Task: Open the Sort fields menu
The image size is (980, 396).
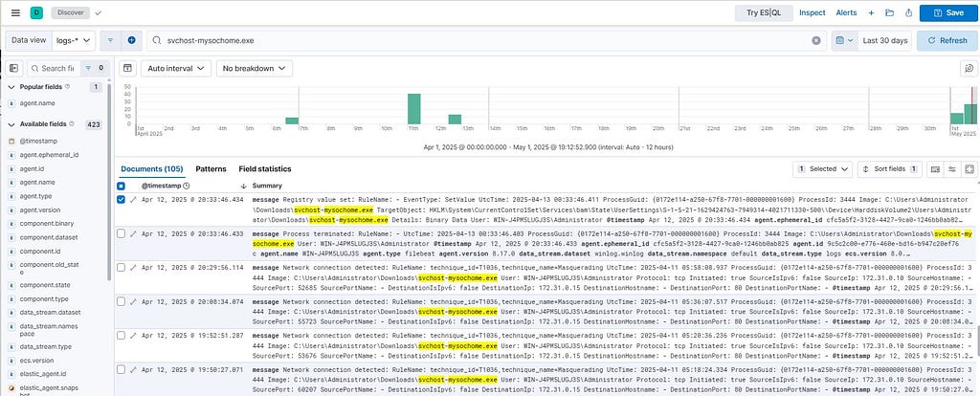Action: pyautogui.click(x=890, y=168)
